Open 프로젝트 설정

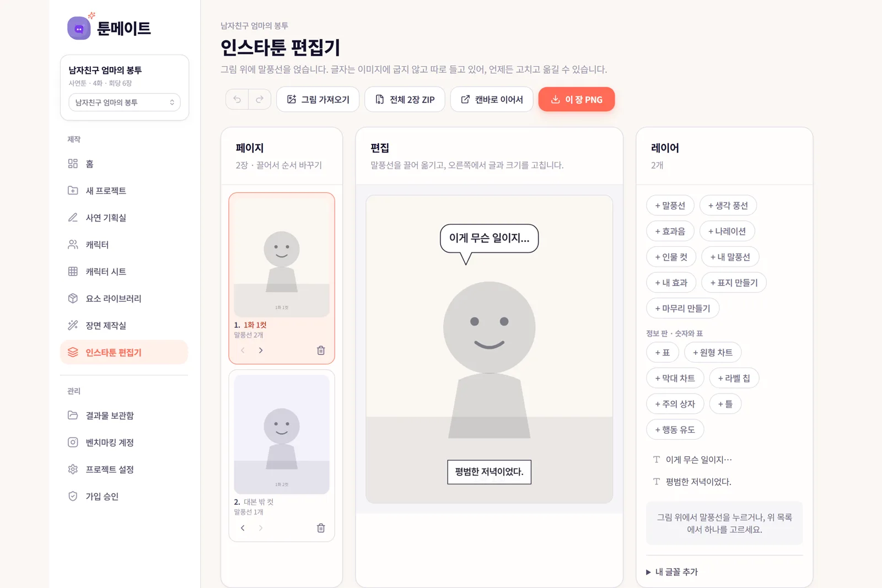click(124, 470)
